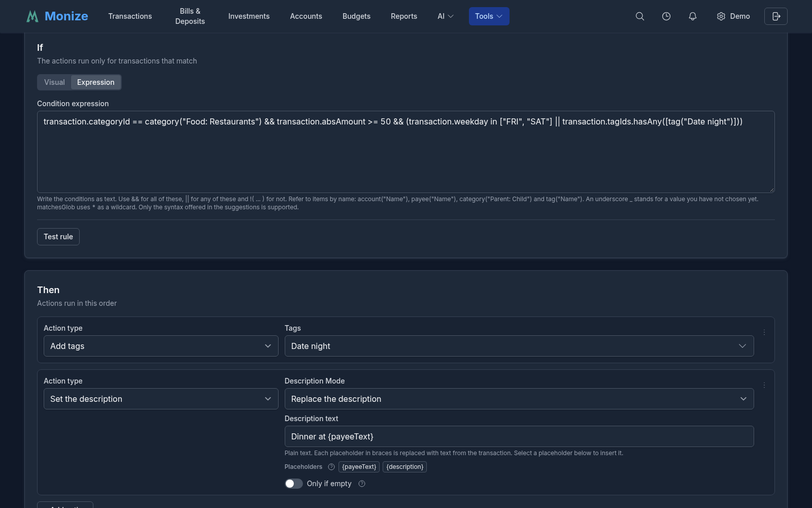Insert the {description} placeholder
812x508 pixels.
pos(404,467)
